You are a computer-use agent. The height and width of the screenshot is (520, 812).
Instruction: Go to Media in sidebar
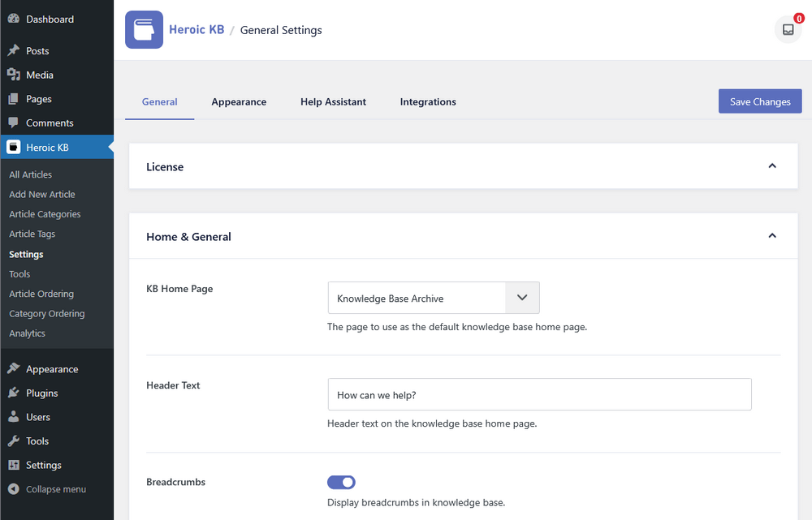39,75
